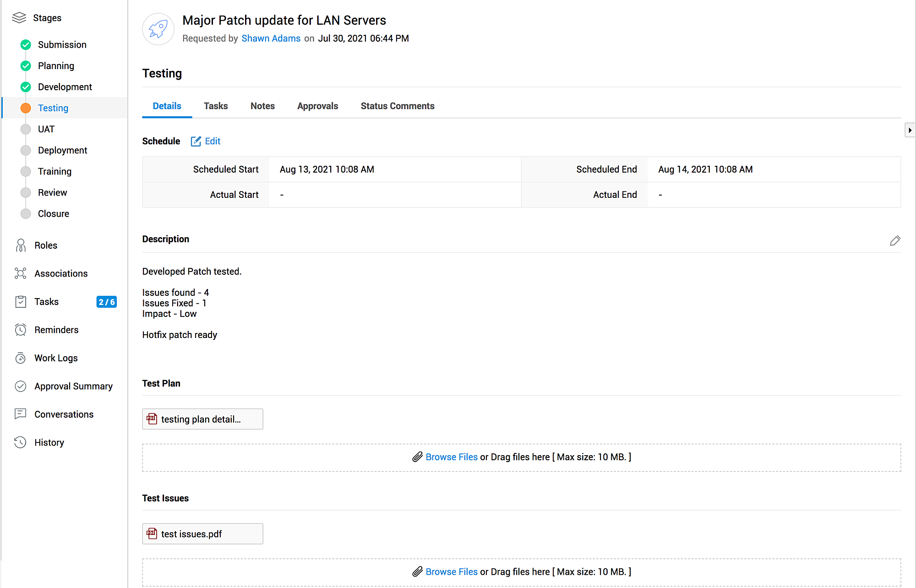The image size is (916, 588).
Task: Click the 2/6 tasks count badge
Action: pyautogui.click(x=107, y=302)
